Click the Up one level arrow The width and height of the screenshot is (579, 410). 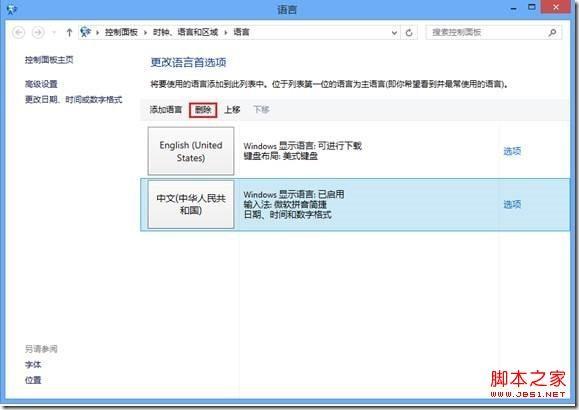(x=69, y=33)
